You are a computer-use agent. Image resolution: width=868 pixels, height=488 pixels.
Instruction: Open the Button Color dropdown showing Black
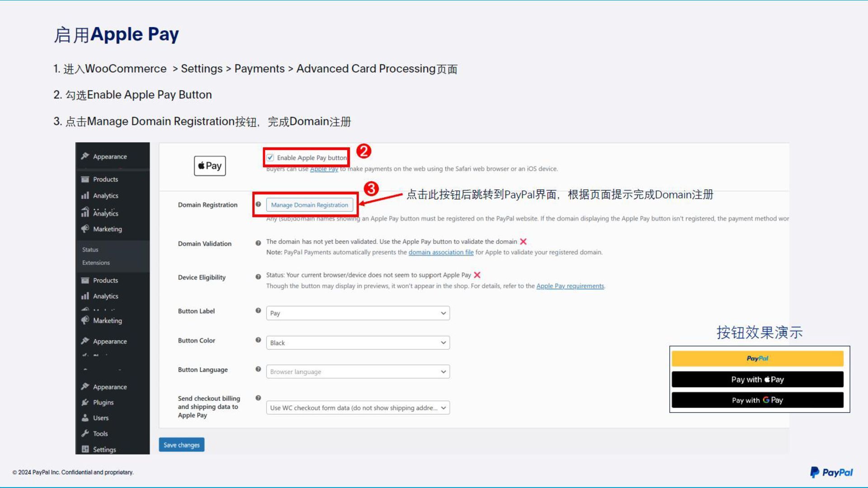click(x=358, y=343)
